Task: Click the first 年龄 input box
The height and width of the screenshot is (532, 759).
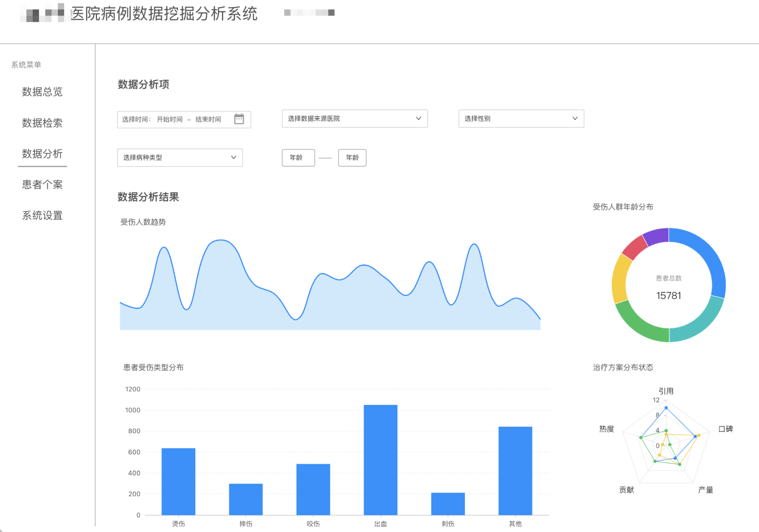Action: click(298, 158)
